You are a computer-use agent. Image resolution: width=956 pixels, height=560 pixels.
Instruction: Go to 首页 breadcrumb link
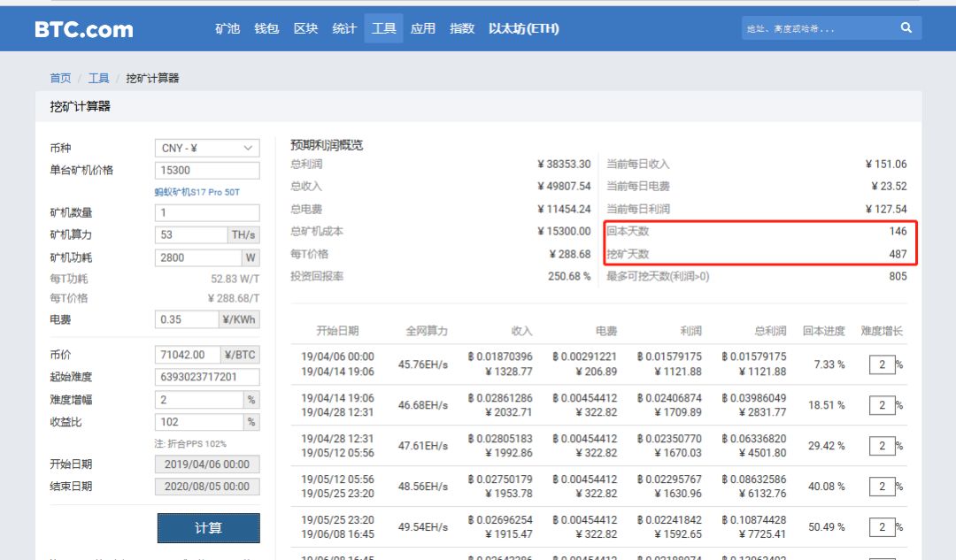(60, 79)
